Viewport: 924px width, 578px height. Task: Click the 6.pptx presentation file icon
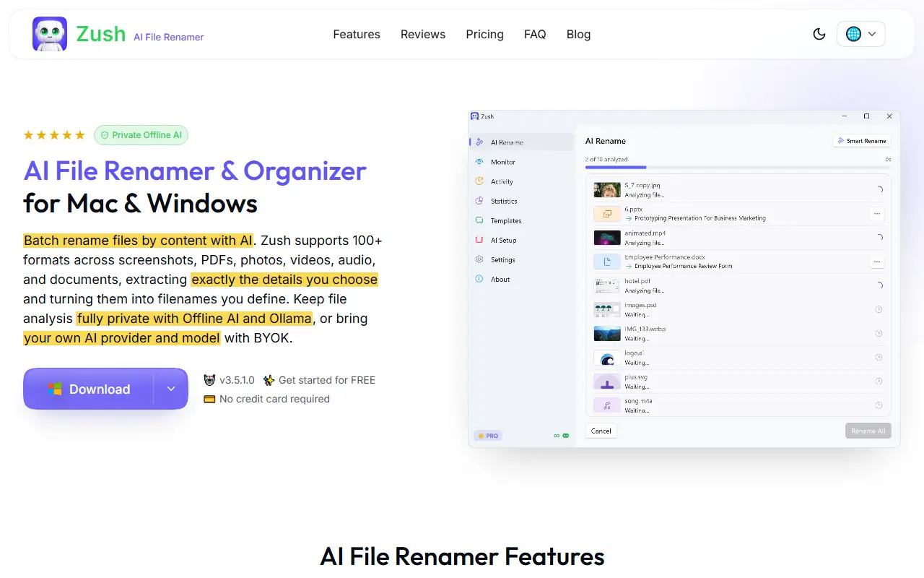coord(607,214)
